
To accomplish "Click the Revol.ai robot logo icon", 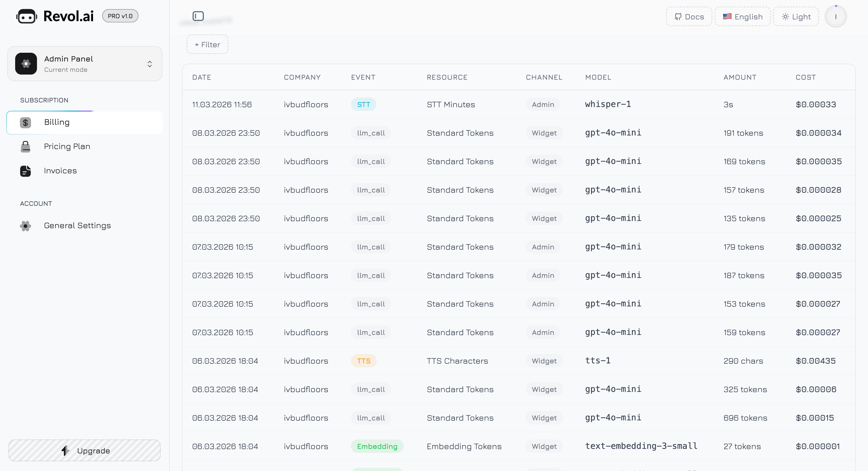I will click(x=27, y=16).
